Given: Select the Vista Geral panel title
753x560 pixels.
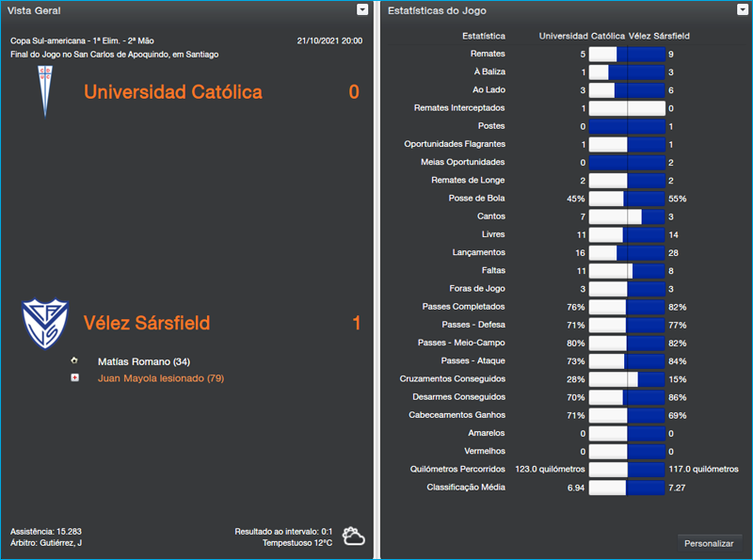Looking at the screenshot, I should tap(35, 9).
